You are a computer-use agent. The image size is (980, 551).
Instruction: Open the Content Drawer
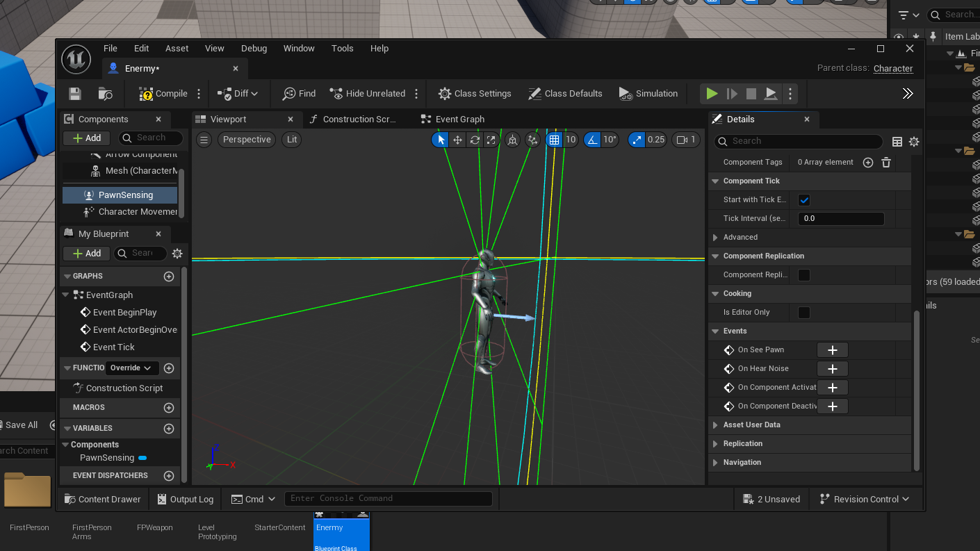[x=102, y=499]
